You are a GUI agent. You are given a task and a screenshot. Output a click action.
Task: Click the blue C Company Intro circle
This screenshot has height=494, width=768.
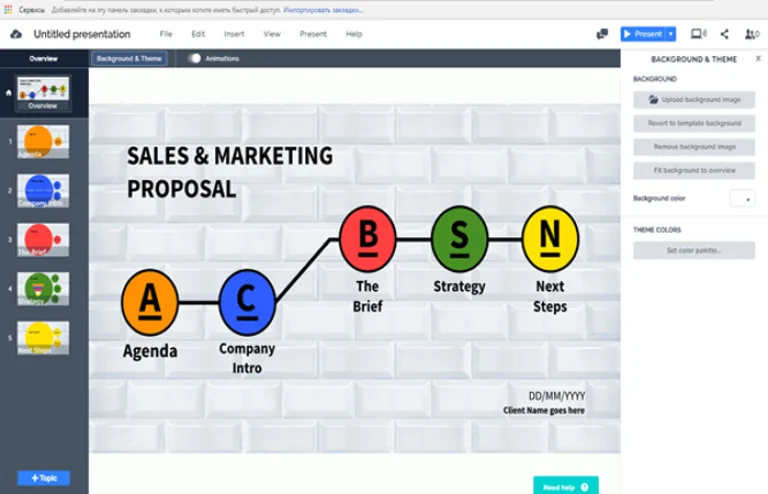point(247,302)
